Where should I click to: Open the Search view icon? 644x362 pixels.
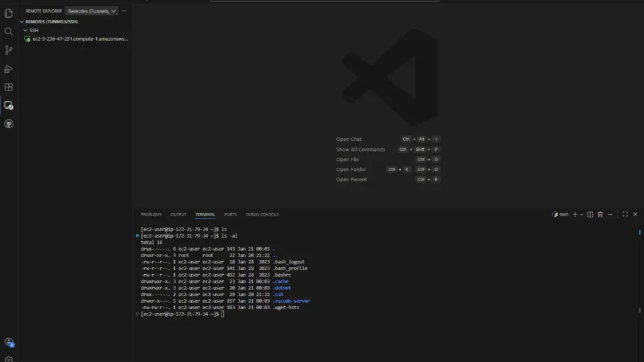coord(9,31)
